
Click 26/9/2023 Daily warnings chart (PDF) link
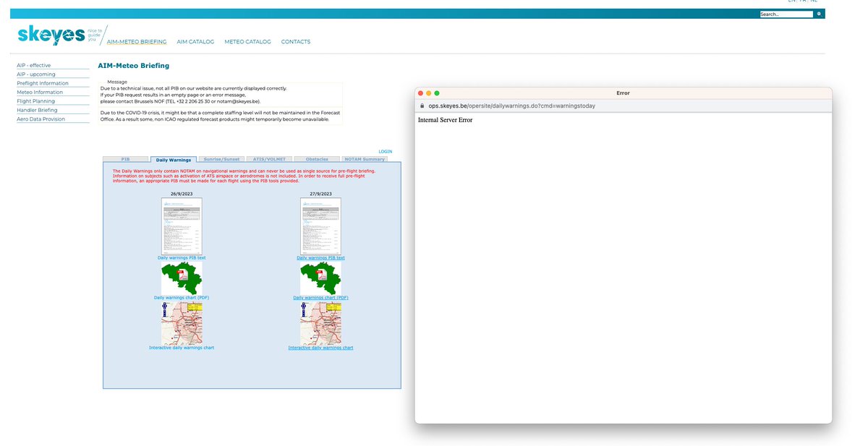coord(182,298)
